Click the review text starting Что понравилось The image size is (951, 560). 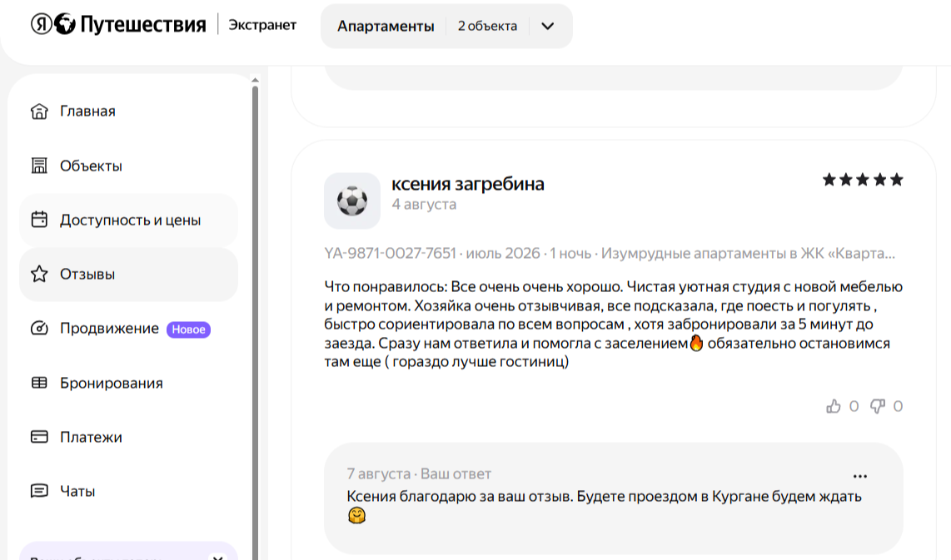[x=613, y=325]
